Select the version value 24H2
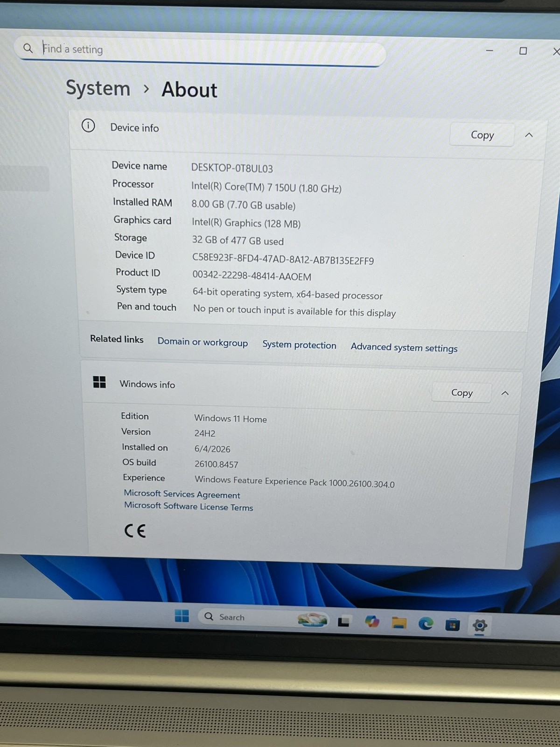This screenshot has width=560, height=747. [205, 433]
